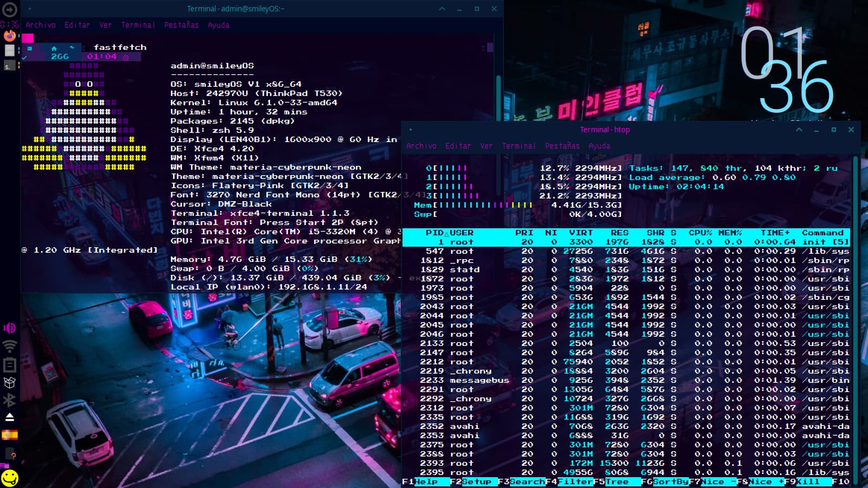Viewport: 868px width, 488px height.
Task: Click F7 Nice - in htop function bar
Action: (x=712, y=481)
